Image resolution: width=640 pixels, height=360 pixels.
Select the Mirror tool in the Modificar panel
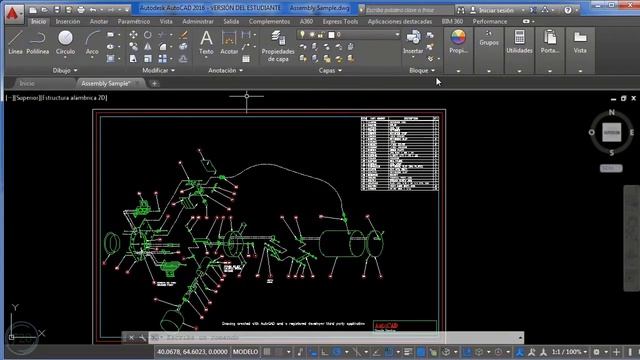coord(148,47)
